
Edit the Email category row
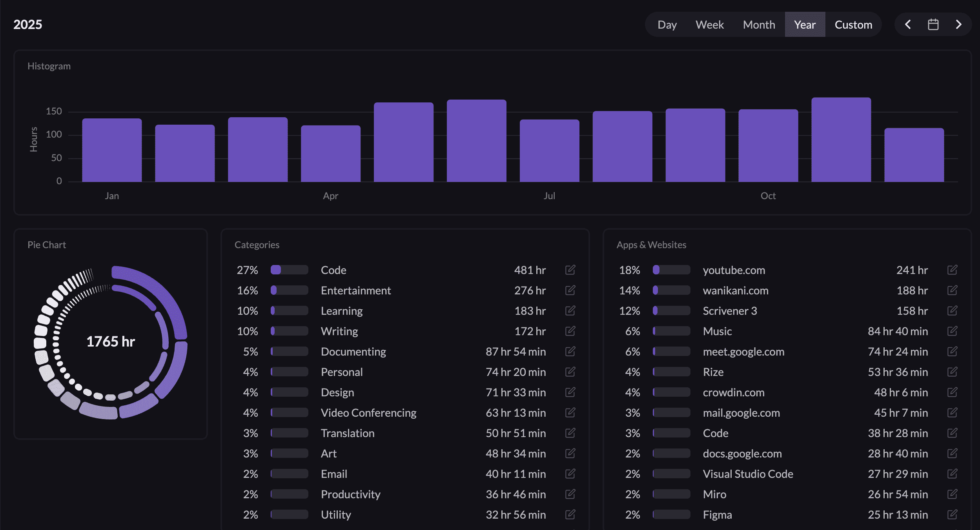(x=570, y=474)
